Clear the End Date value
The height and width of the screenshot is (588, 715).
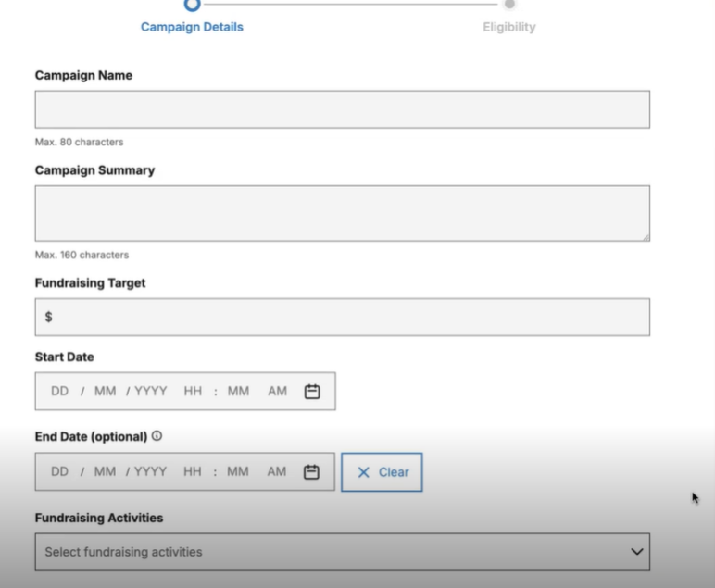coord(382,472)
